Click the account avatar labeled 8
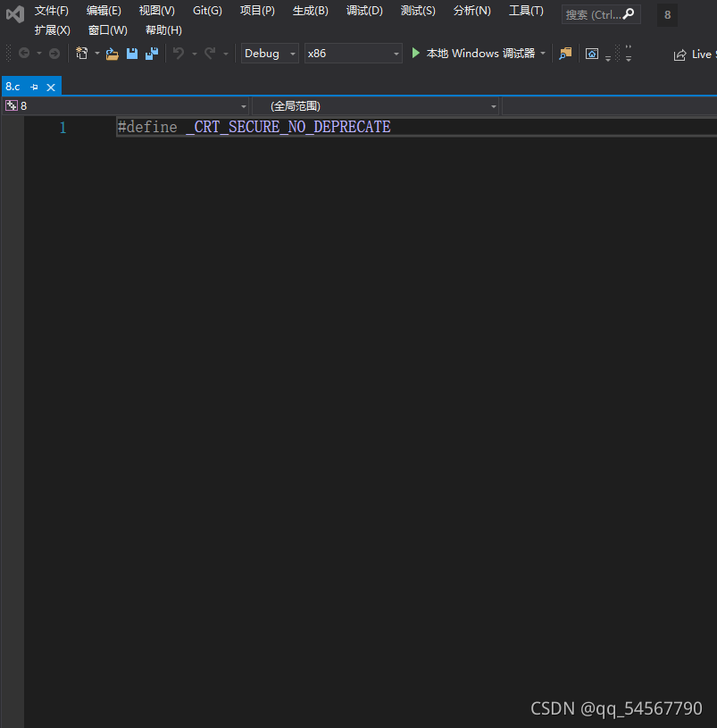The height and width of the screenshot is (728, 717). pos(666,14)
